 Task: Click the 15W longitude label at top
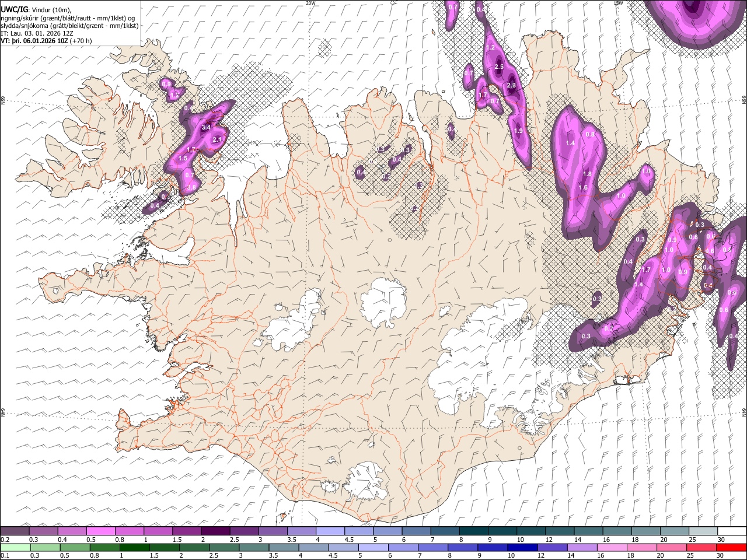tap(619, 3)
